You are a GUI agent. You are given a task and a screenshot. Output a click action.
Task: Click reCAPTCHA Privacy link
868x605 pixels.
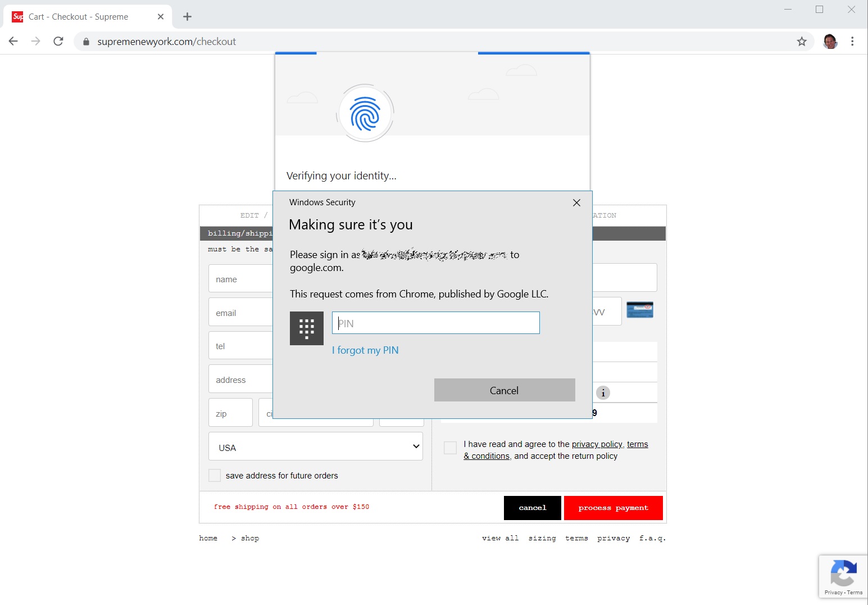pyautogui.click(x=833, y=593)
